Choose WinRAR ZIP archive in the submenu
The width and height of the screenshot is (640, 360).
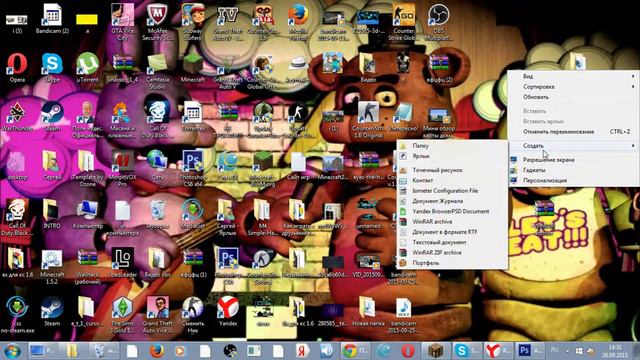tap(452, 253)
